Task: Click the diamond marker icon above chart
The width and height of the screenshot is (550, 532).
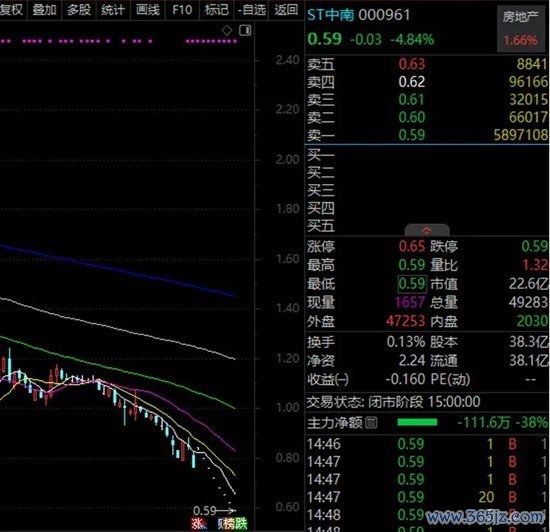Action: [x=227, y=31]
